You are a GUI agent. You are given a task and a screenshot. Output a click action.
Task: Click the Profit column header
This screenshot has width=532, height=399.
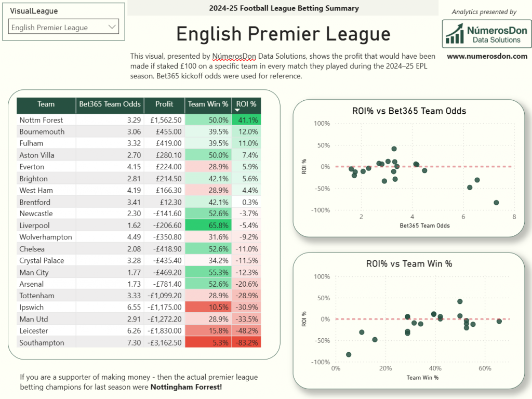(x=164, y=104)
